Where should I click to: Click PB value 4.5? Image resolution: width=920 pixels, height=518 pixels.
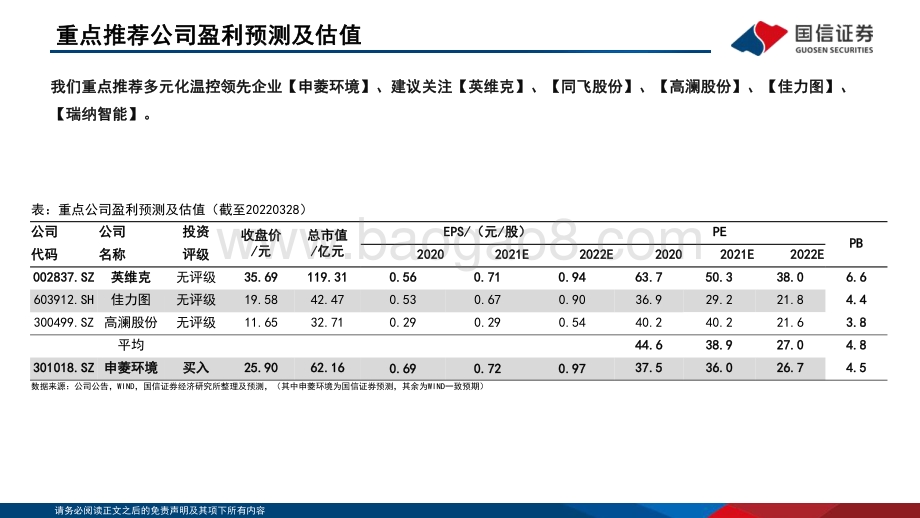856,368
